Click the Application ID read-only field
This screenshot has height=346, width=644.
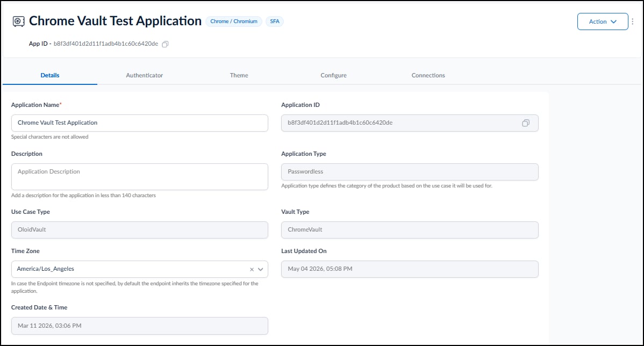pyautogui.click(x=410, y=122)
